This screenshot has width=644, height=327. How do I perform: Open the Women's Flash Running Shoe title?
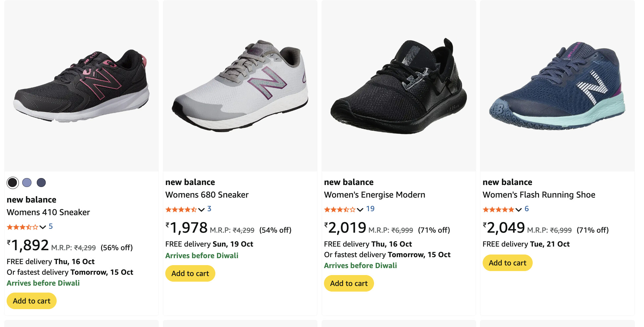pos(539,195)
